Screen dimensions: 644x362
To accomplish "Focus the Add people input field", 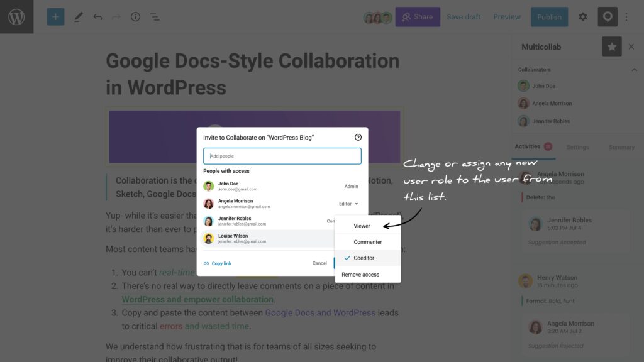I will point(282,156).
